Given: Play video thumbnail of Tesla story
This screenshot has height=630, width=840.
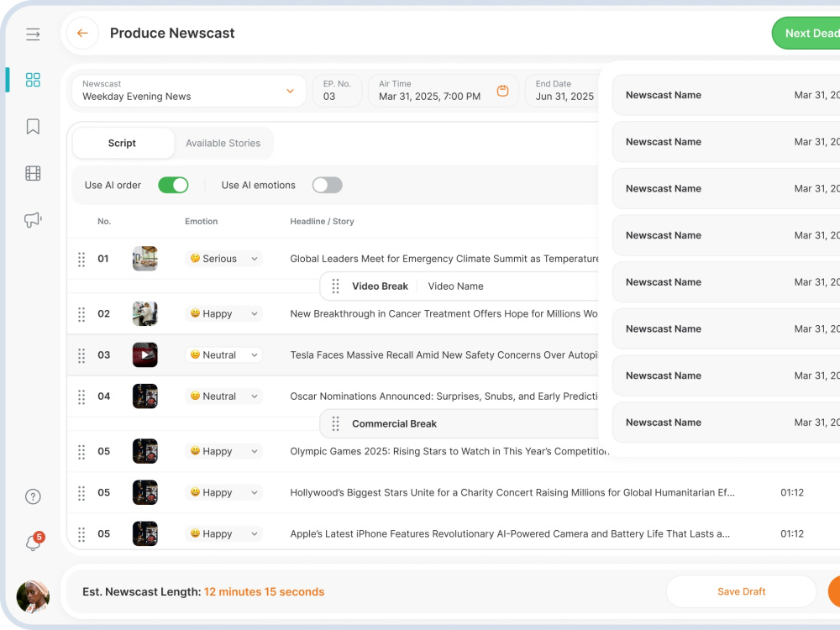Looking at the screenshot, I should coord(145,355).
